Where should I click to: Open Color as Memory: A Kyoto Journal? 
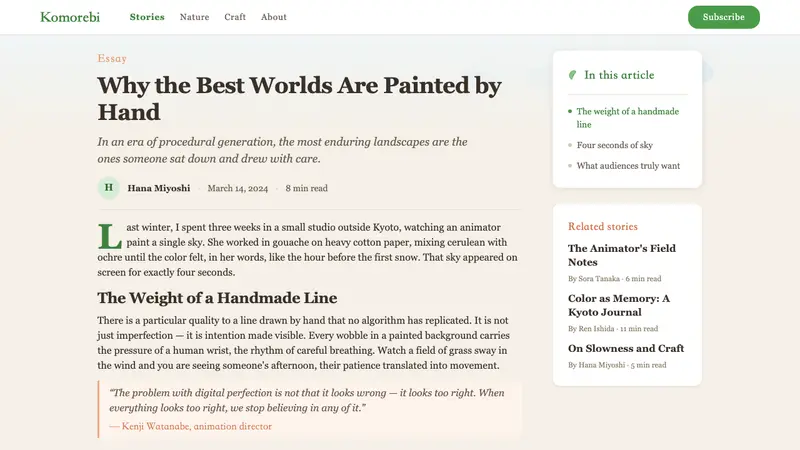tap(619, 305)
